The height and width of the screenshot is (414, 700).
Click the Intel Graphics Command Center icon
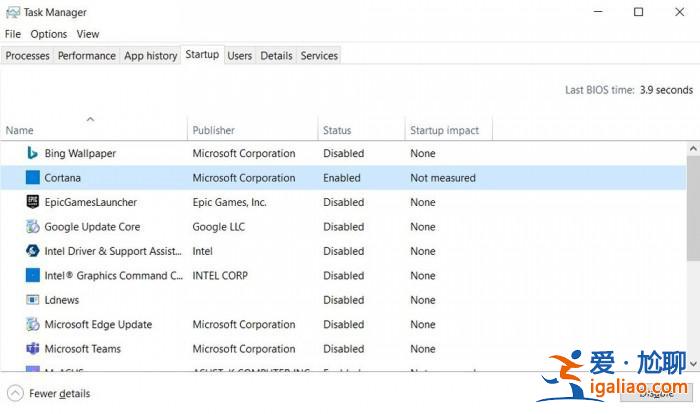[33, 276]
